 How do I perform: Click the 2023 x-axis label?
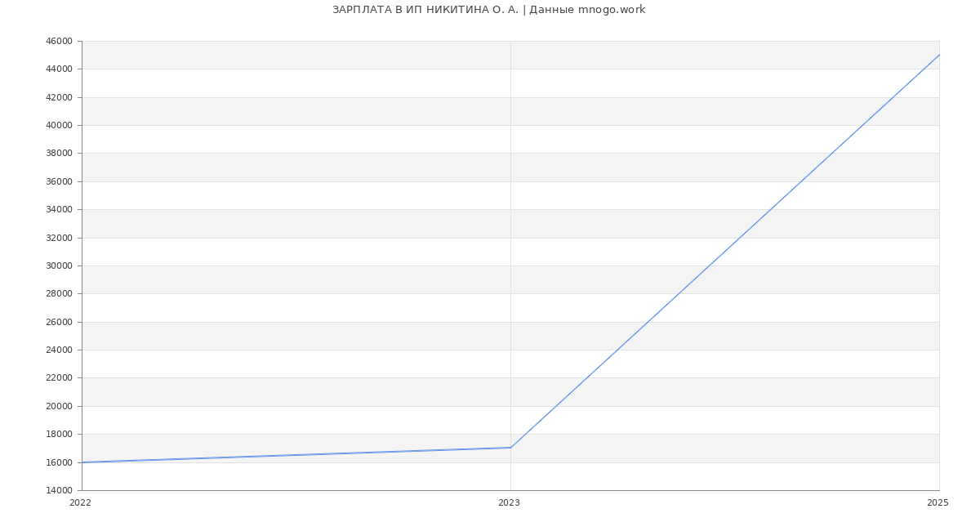point(509,503)
